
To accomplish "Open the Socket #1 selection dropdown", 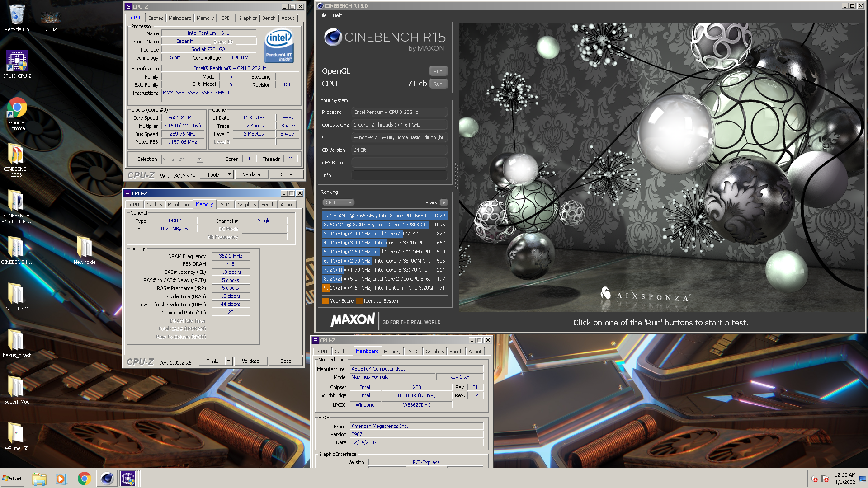I will click(183, 160).
